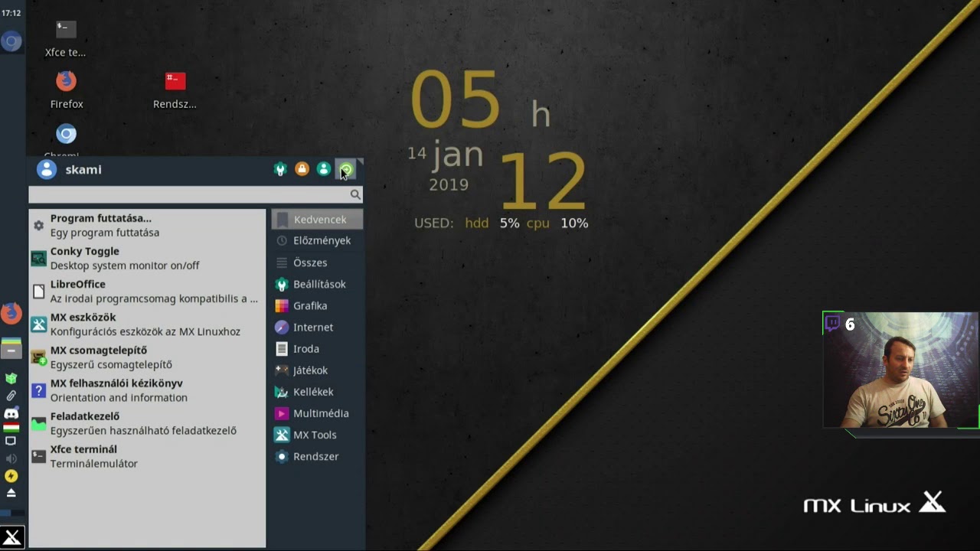Open settings manager wrench icon in menu header
The height and width of the screenshot is (551, 980).
point(280,169)
